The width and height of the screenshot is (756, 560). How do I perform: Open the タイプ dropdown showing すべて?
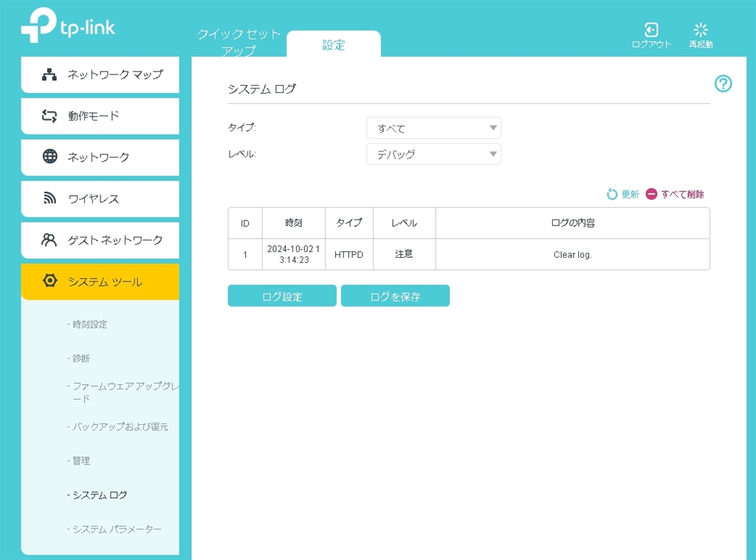(433, 129)
